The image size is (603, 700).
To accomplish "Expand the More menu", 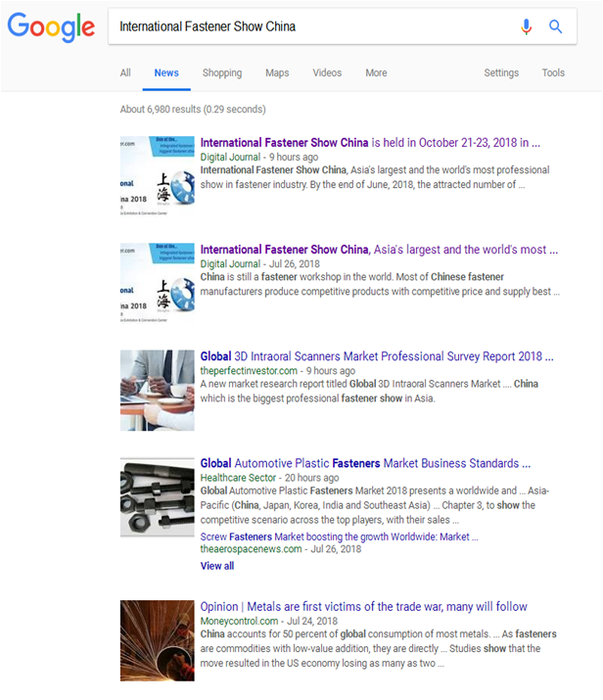I will (x=376, y=72).
